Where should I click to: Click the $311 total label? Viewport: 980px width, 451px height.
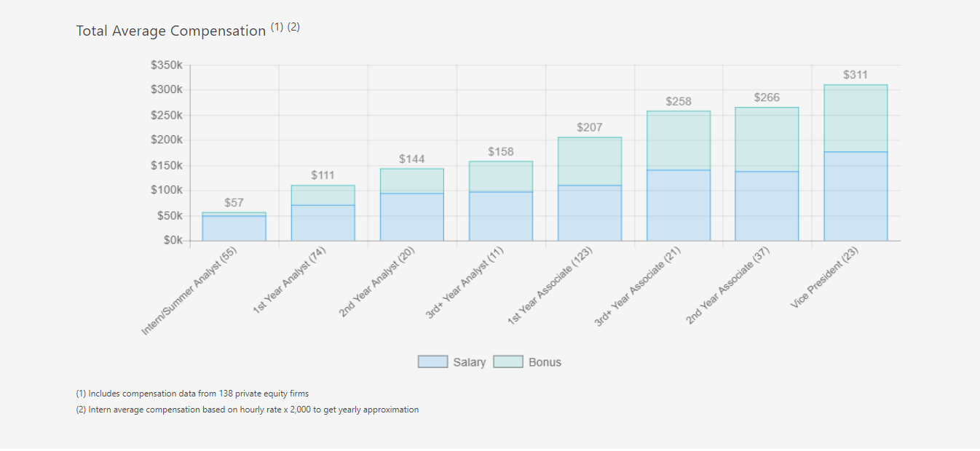click(855, 75)
